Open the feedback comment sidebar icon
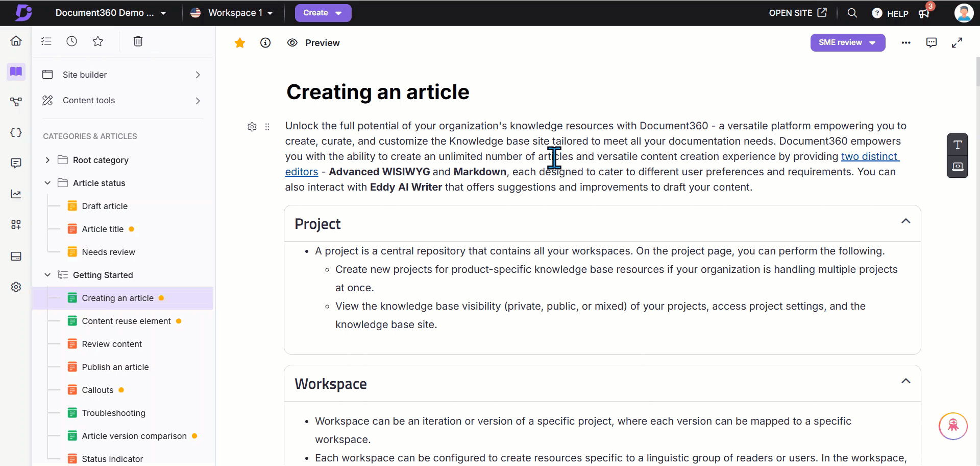 coord(16,164)
